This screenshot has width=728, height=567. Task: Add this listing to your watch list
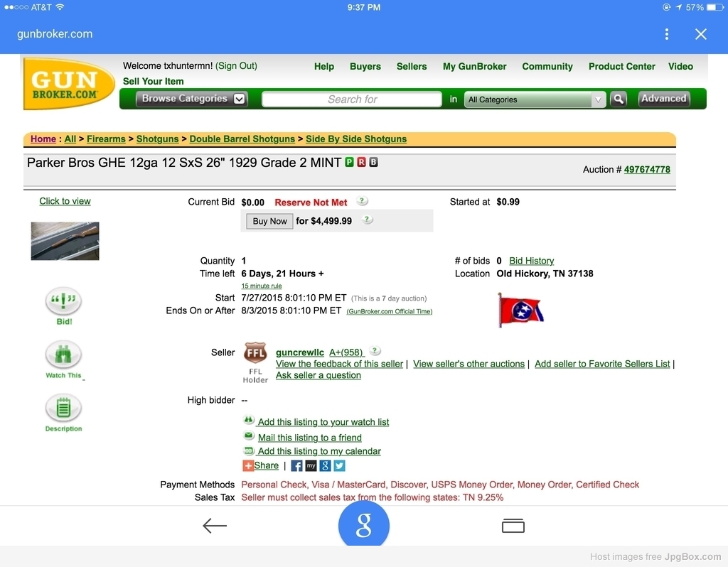click(x=323, y=422)
